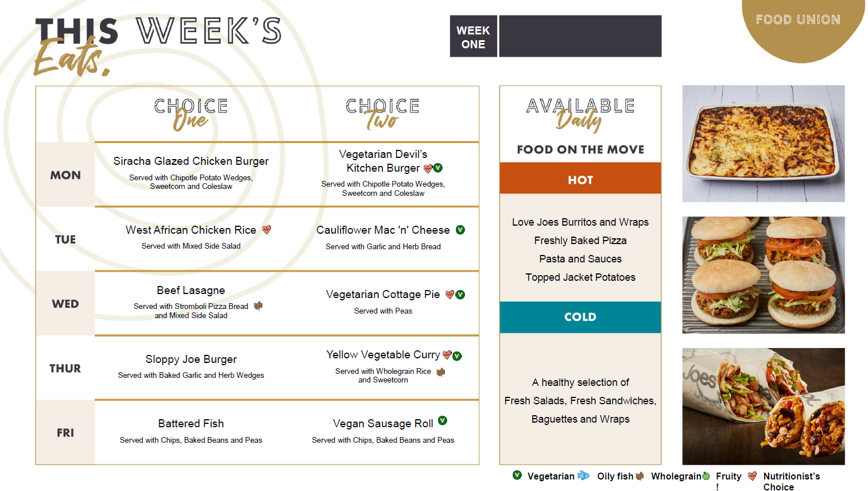The width and height of the screenshot is (868, 491).
Task: Click the wholegrain icon beside Wholegrain Rice
Action: click(441, 372)
